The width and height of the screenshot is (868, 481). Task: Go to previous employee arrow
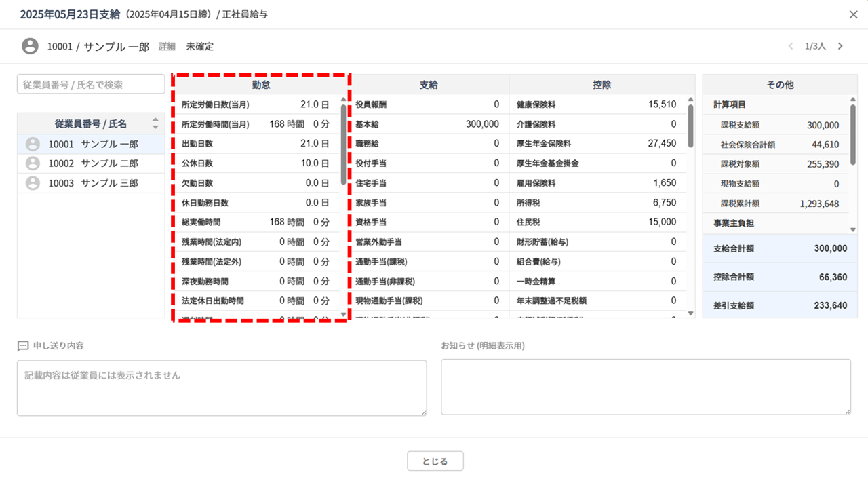[x=790, y=46]
